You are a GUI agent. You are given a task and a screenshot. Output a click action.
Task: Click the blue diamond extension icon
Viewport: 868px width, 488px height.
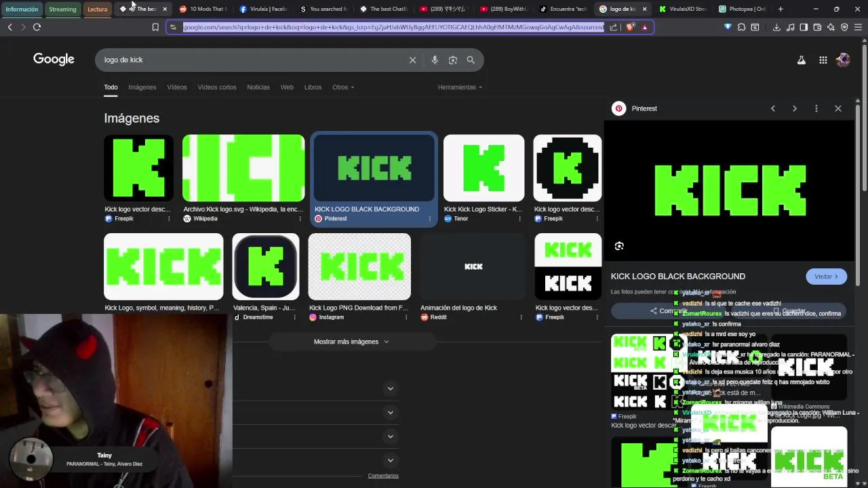[x=728, y=27]
